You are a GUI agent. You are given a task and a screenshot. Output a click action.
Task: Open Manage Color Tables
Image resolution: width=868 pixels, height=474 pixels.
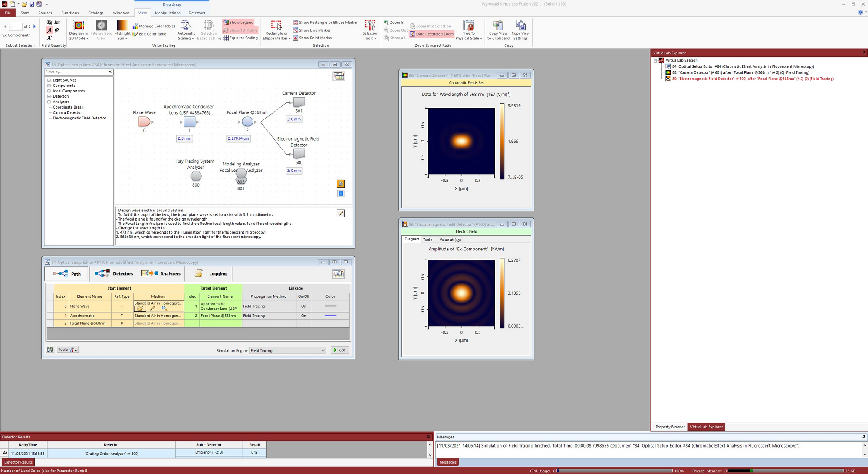[154, 26]
